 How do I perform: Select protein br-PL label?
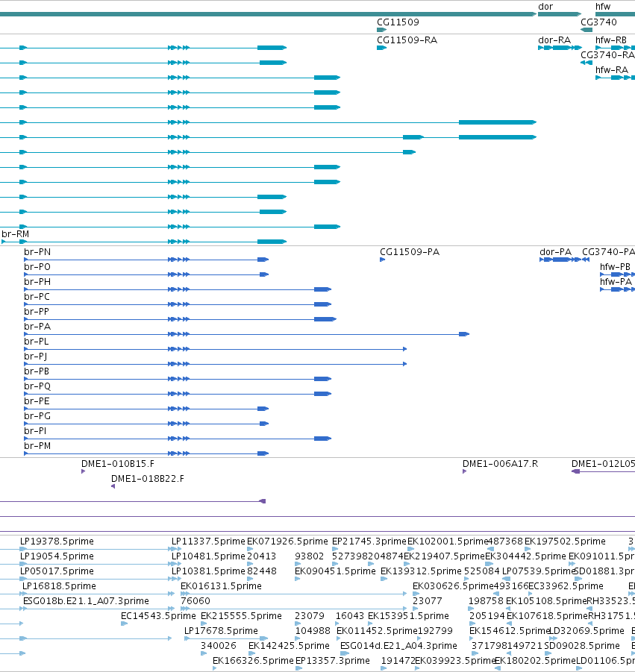click(37, 342)
